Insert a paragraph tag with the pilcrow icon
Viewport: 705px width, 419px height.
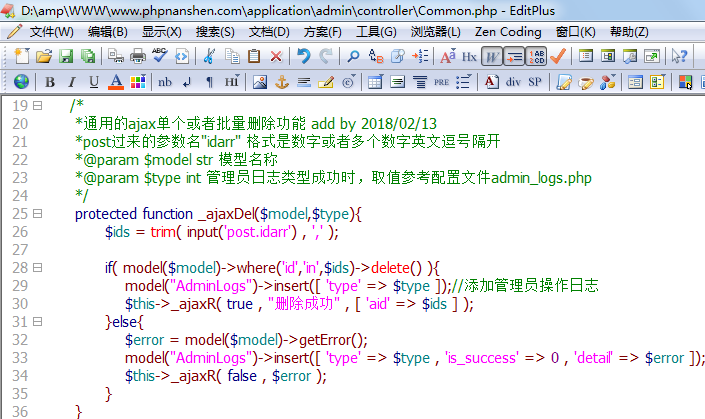point(209,82)
